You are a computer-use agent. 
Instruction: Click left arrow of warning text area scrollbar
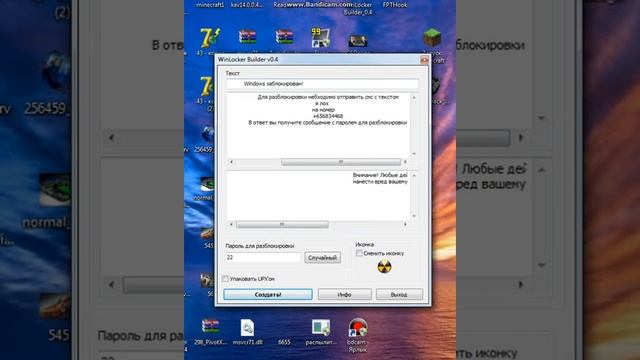[231, 224]
